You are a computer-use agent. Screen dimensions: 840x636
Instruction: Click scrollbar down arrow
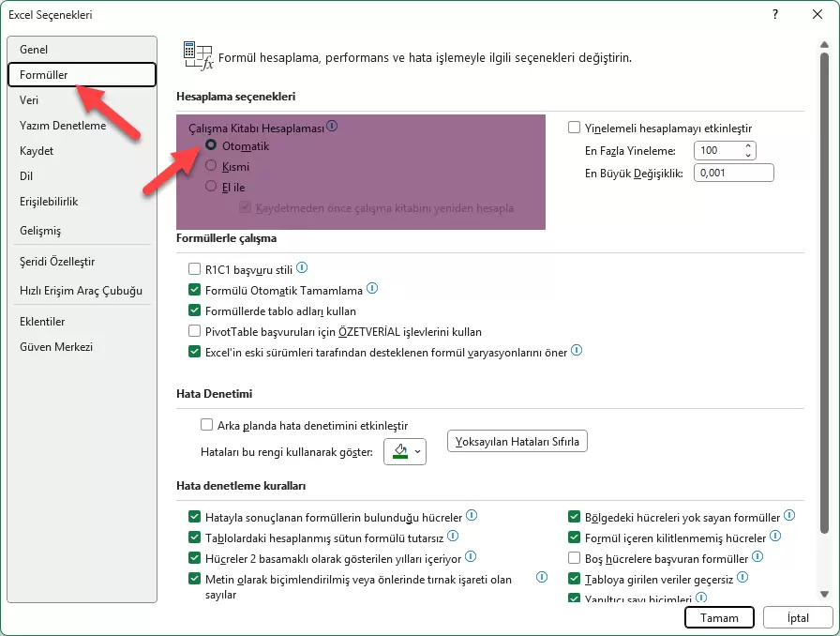point(824,594)
